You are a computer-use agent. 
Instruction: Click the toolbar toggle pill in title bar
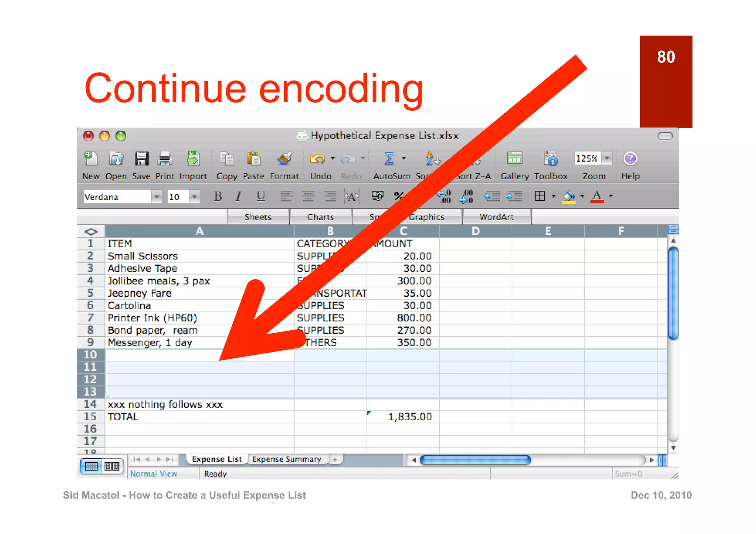pyautogui.click(x=665, y=136)
